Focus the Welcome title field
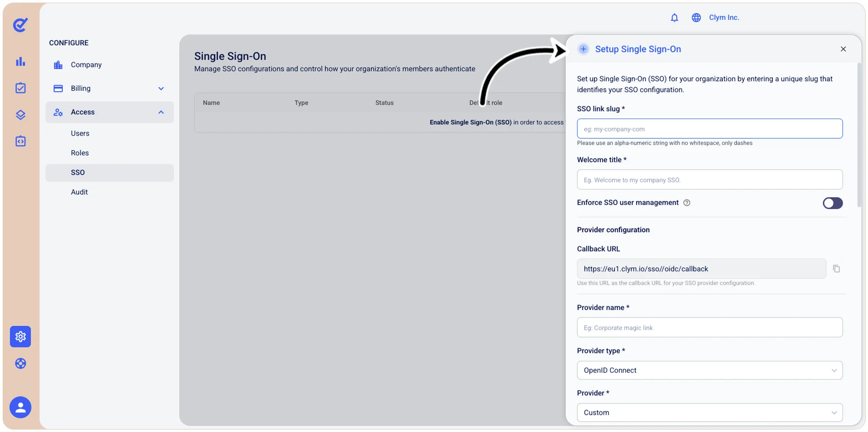 point(710,180)
